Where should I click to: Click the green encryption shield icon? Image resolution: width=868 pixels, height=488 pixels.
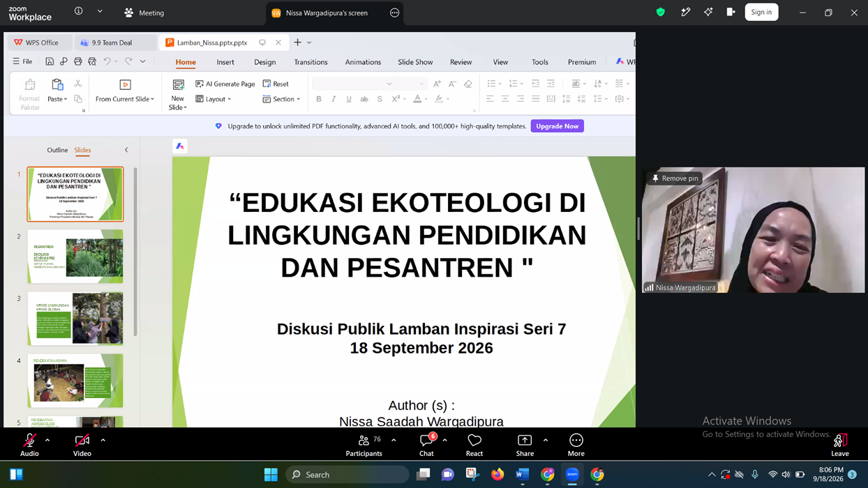pos(660,12)
